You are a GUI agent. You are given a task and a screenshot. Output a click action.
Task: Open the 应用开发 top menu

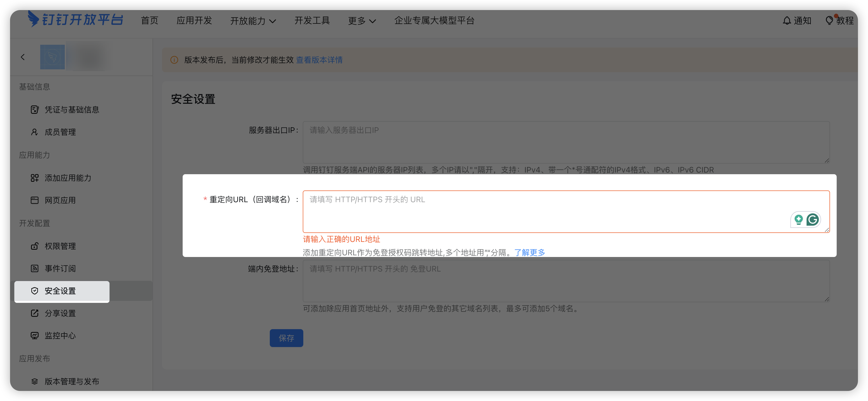(x=194, y=21)
